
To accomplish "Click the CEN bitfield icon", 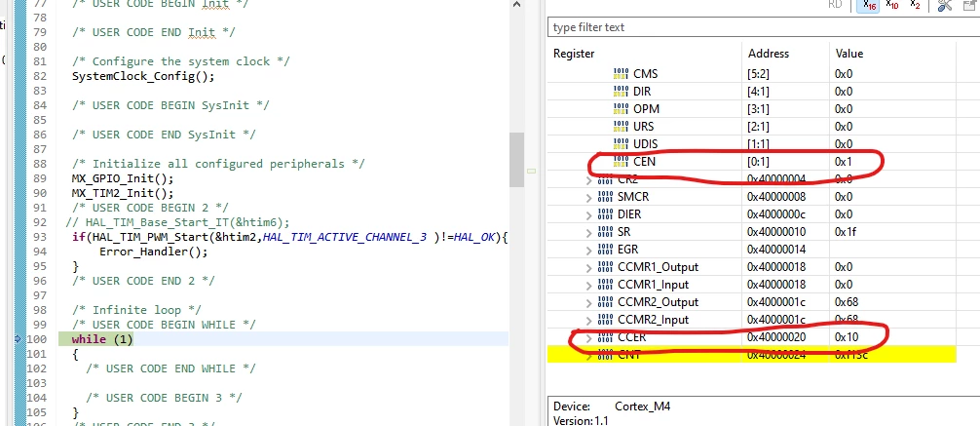I will (x=621, y=162).
